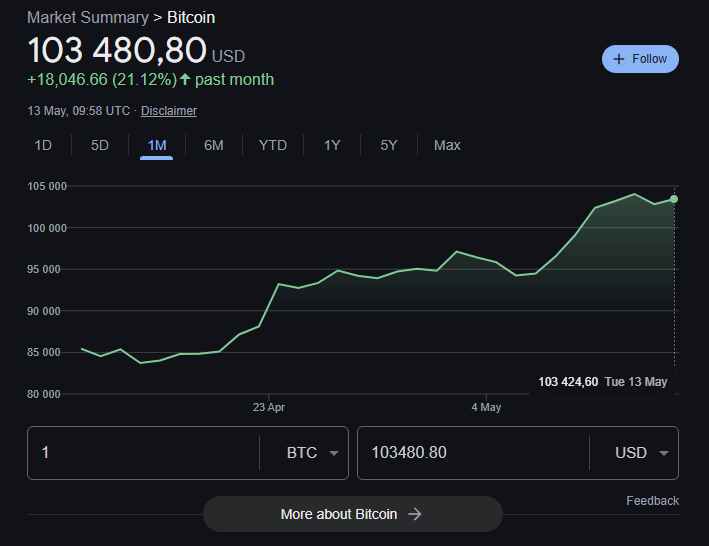Open the Disclaimer link

tap(169, 111)
